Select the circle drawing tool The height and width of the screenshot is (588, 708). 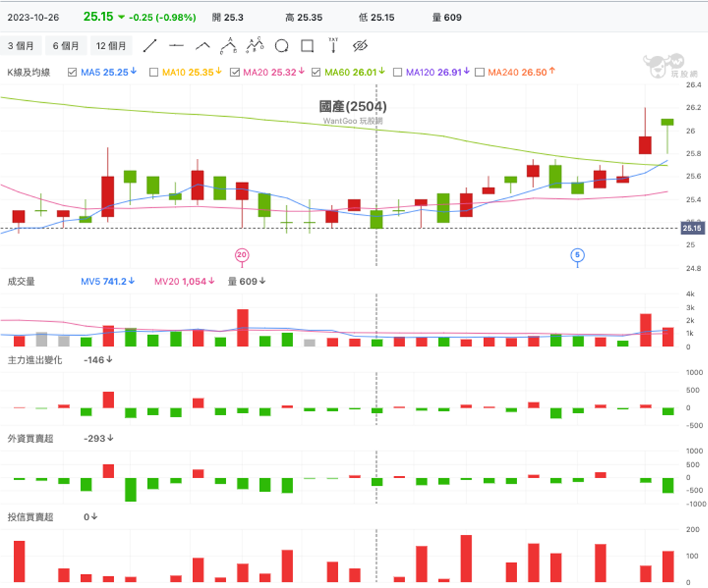click(x=282, y=46)
